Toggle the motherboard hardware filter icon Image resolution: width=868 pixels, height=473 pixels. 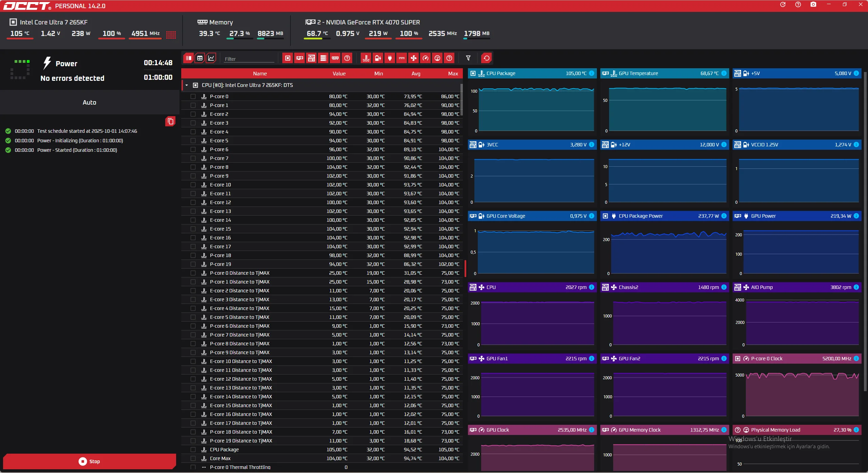pos(311,58)
